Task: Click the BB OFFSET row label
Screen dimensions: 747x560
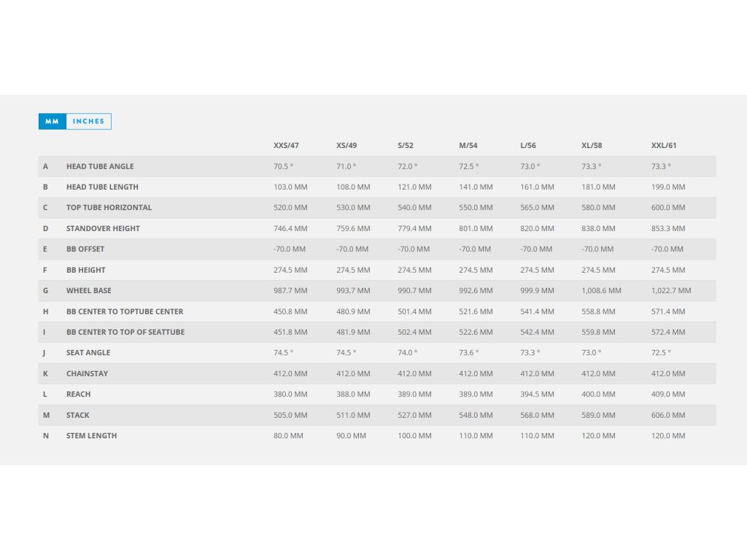Action: 85,249
